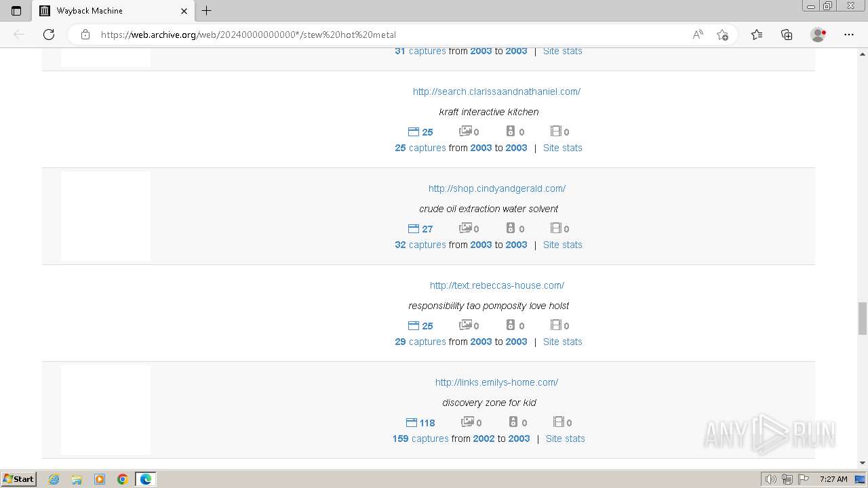The height and width of the screenshot is (488, 868).
Task: Open search.clarissaandnathaniel.com link
Action: tap(496, 91)
